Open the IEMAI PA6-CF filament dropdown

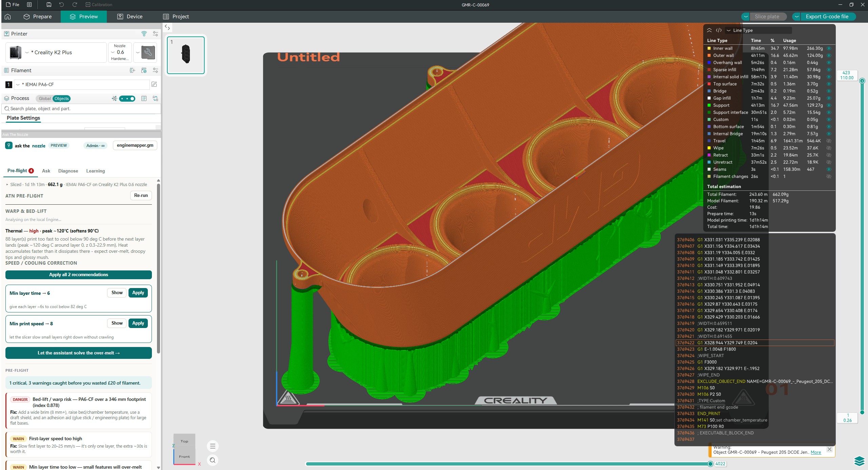[81, 84]
